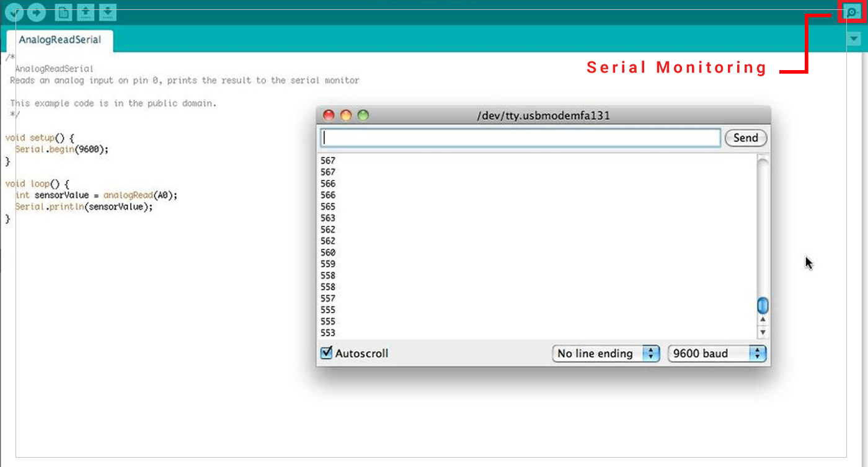
Task: Click the Save sketch down-arrow icon
Action: click(108, 12)
